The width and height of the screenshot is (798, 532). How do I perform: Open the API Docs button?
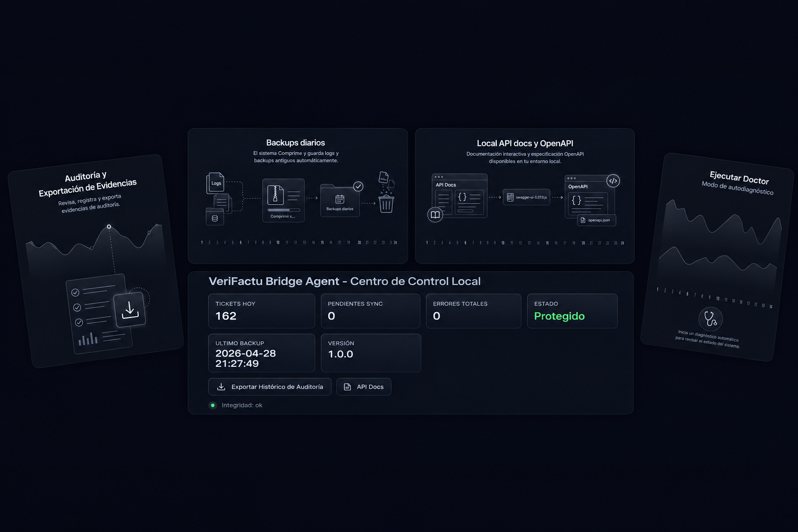click(x=364, y=387)
